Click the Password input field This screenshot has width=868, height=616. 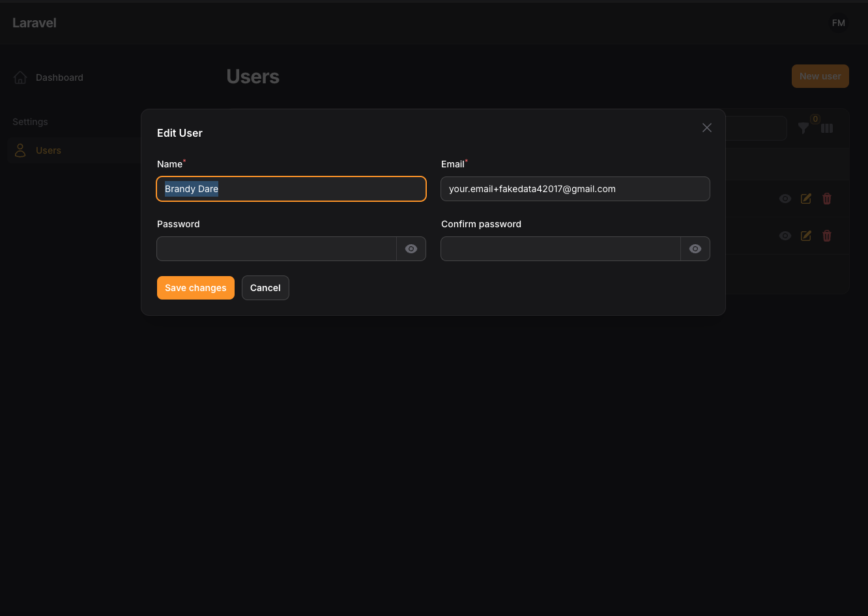point(277,249)
